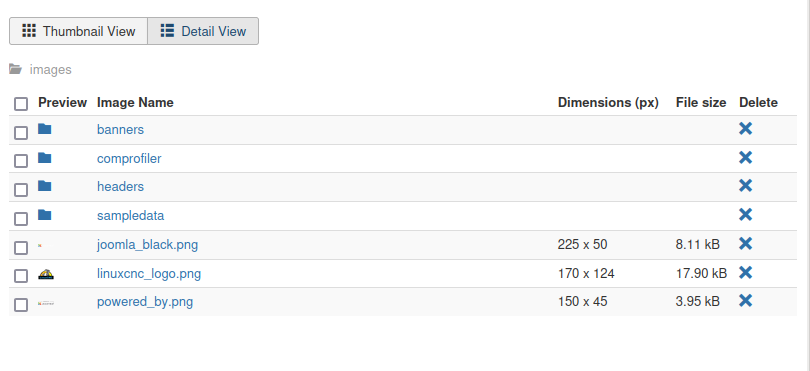Click the delete X for comprofiler folder
This screenshot has width=810, height=371.
[745, 158]
